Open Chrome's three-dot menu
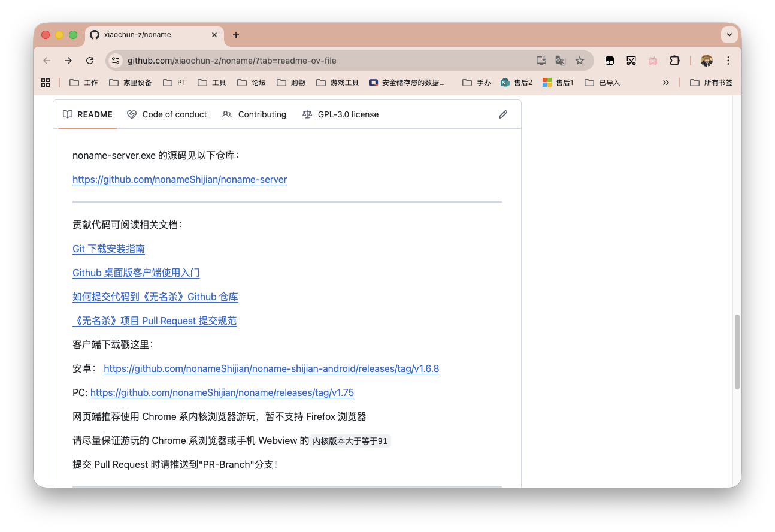 click(728, 61)
